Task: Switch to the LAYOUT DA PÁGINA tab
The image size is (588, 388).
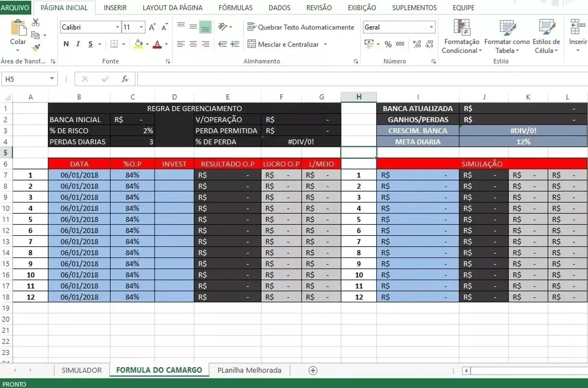Action: coord(172,8)
